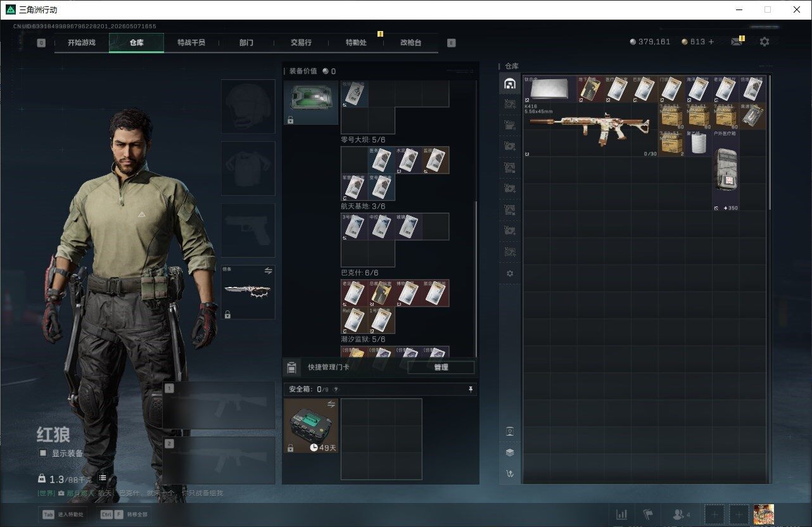Click the portrait icon in stash sidebar
Viewport: 812px width, 527px height.
pyautogui.click(x=510, y=431)
